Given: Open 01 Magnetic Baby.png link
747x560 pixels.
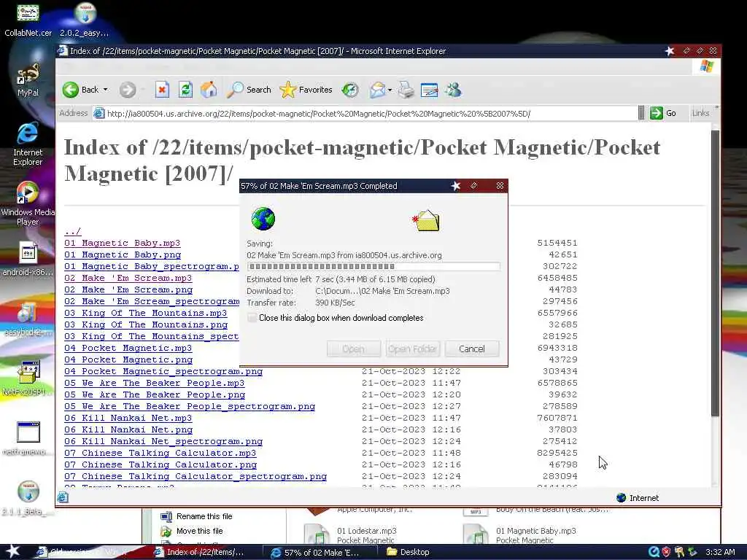Looking at the screenshot, I should coord(123,254).
